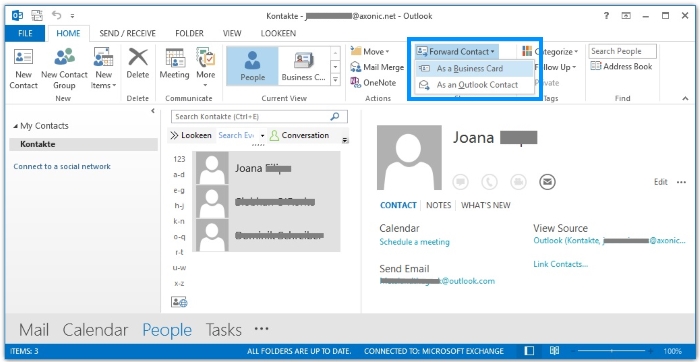
Task: Switch to FOLDER tab
Action: click(x=189, y=33)
